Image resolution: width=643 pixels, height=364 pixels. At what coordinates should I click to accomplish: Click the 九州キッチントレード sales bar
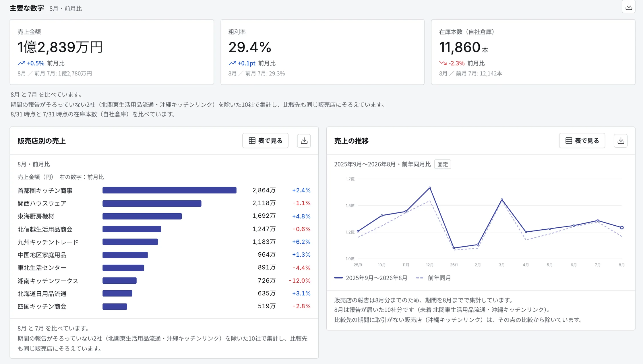click(130, 242)
